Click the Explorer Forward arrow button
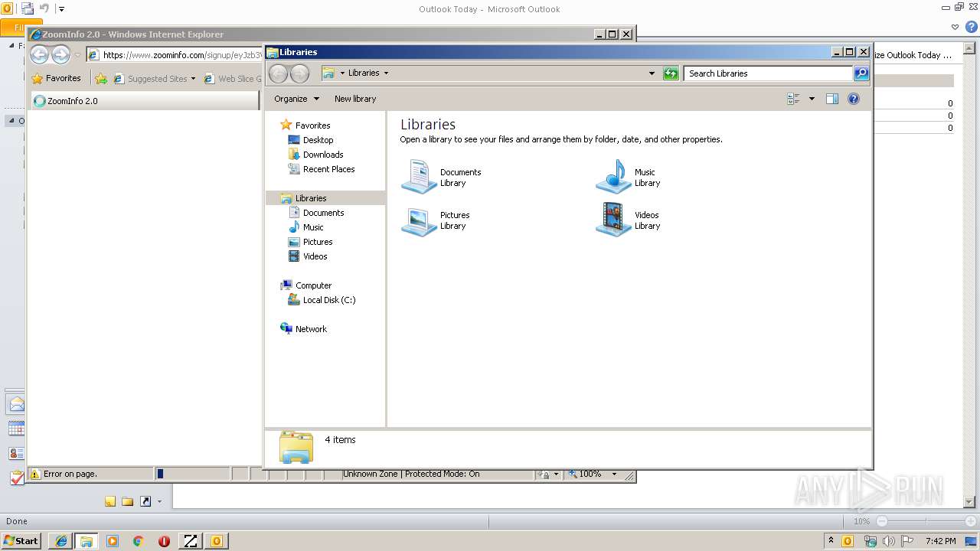This screenshot has width=980, height=551. pos(300,73)
